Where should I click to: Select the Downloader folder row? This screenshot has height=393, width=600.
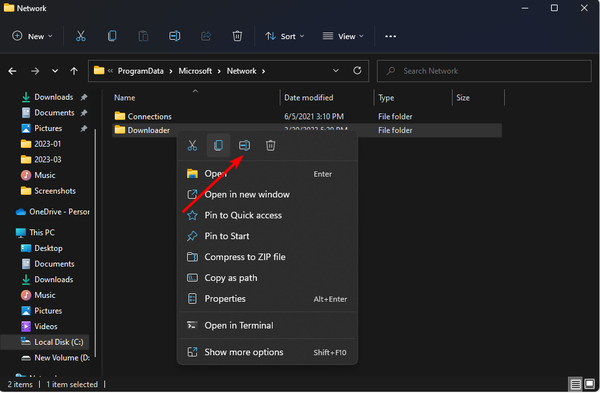307,130
